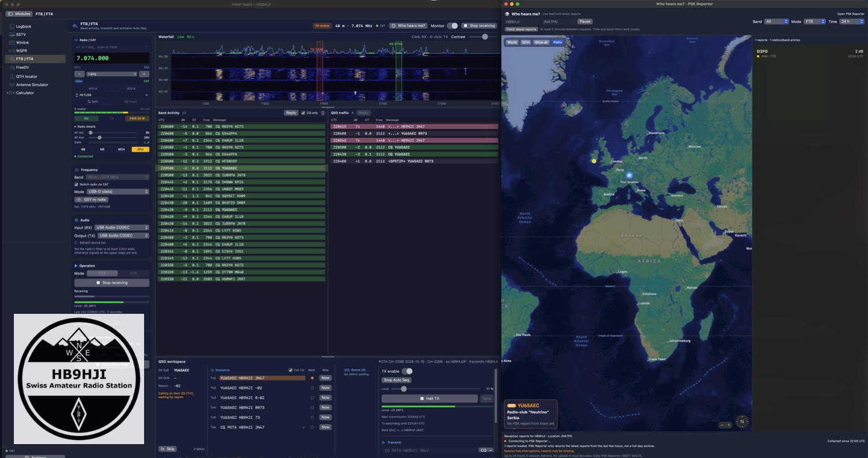Expand the Calculator tree item

click(x=8, y=93)
